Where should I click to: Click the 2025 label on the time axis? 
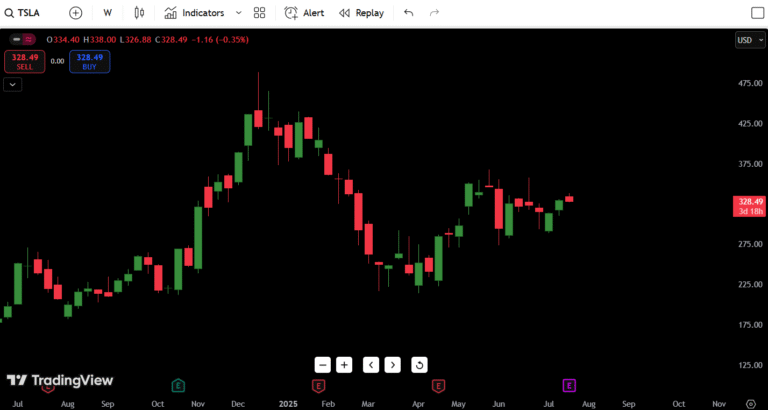point(287,404)
